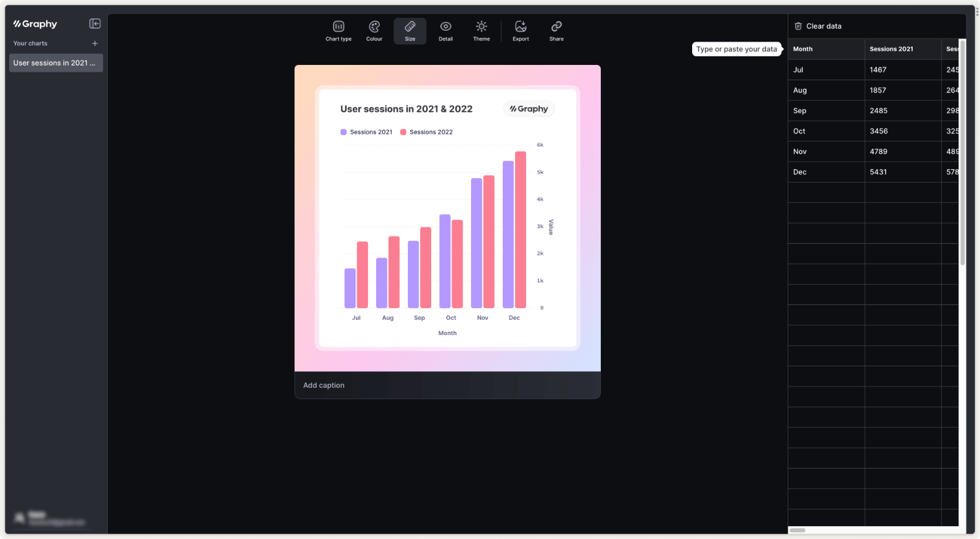Select the cell with value 4789
The width and height of the screenshot is (980, 539).
[x=903, y=151]
